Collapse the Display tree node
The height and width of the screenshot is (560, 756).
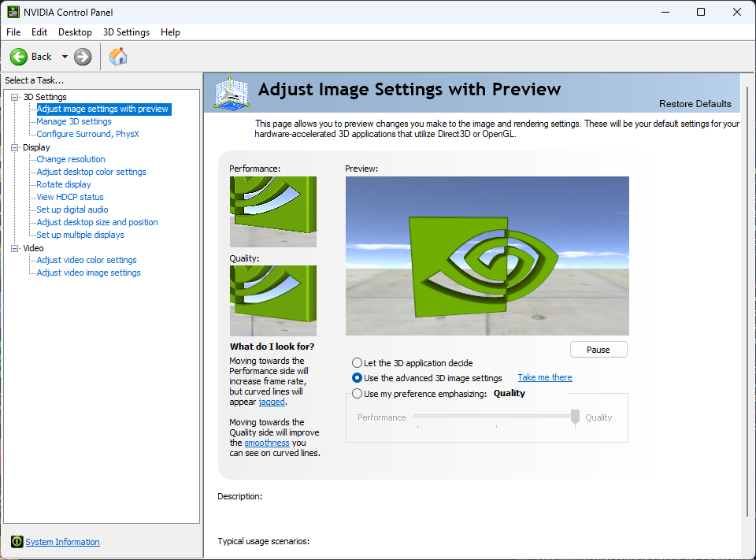coord(14,147)
